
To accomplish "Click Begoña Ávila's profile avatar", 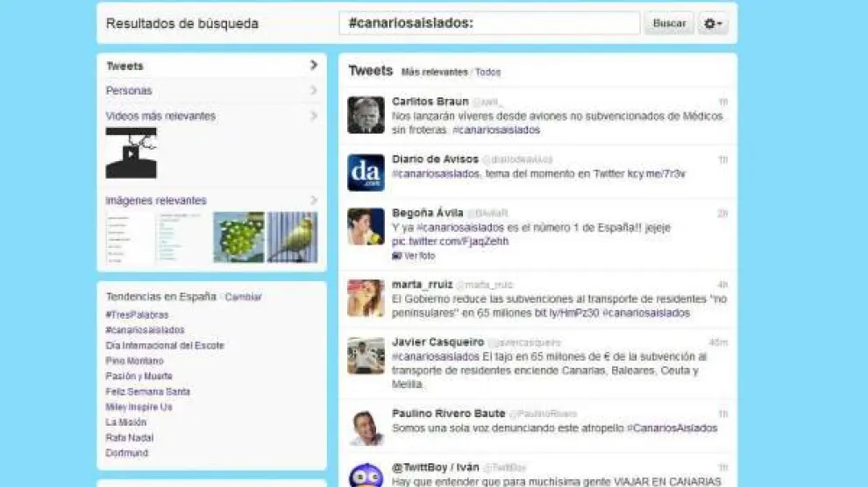I will (x=366, y=227).
